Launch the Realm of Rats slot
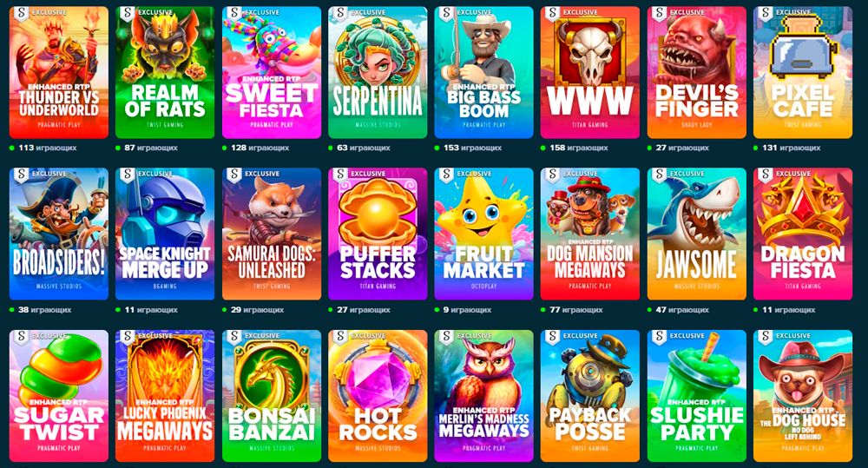 click(165, 73)
